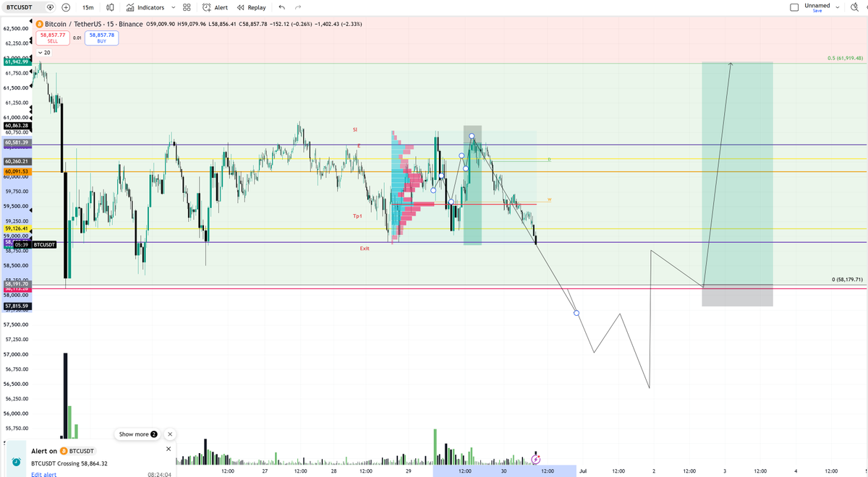Select the red Sl label on chart
Viewport: 868px width, 477px height.
(x=355, y=129)
